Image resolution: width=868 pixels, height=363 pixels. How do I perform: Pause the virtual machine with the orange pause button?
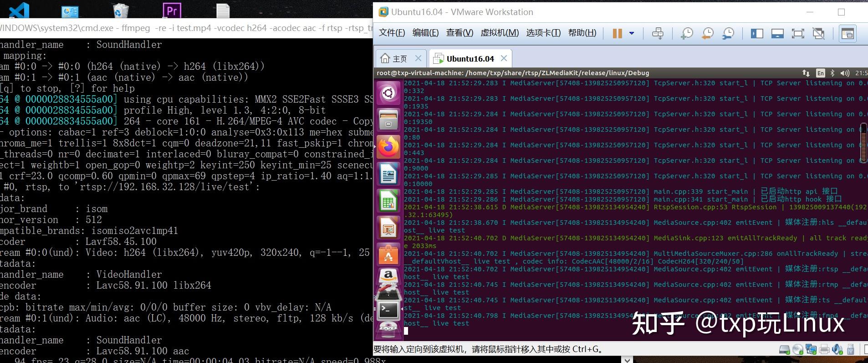pos(617,33)
